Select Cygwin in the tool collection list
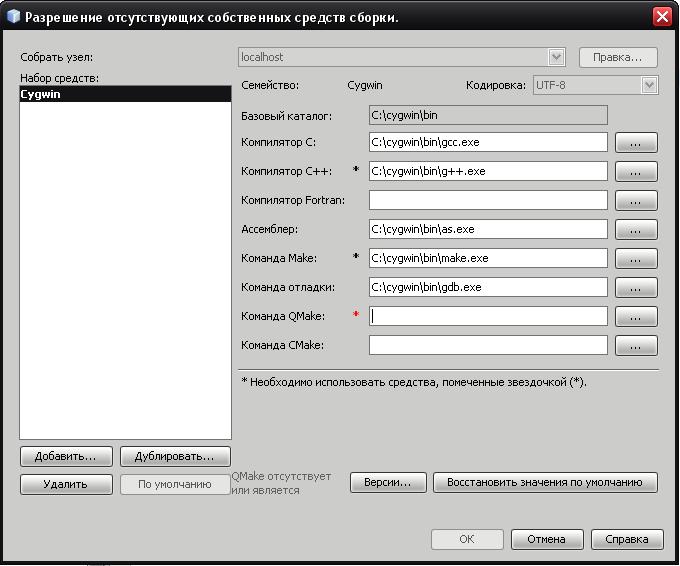The width and height of the screenshot is (680, 566). coord(125,94)
